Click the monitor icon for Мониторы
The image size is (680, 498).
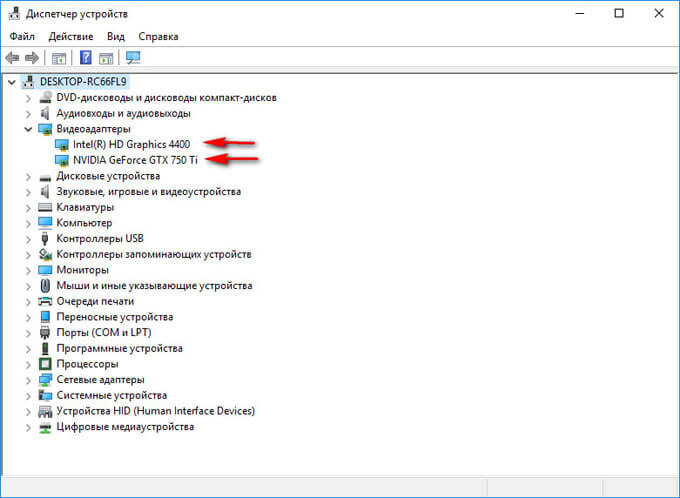click(45, 270)
